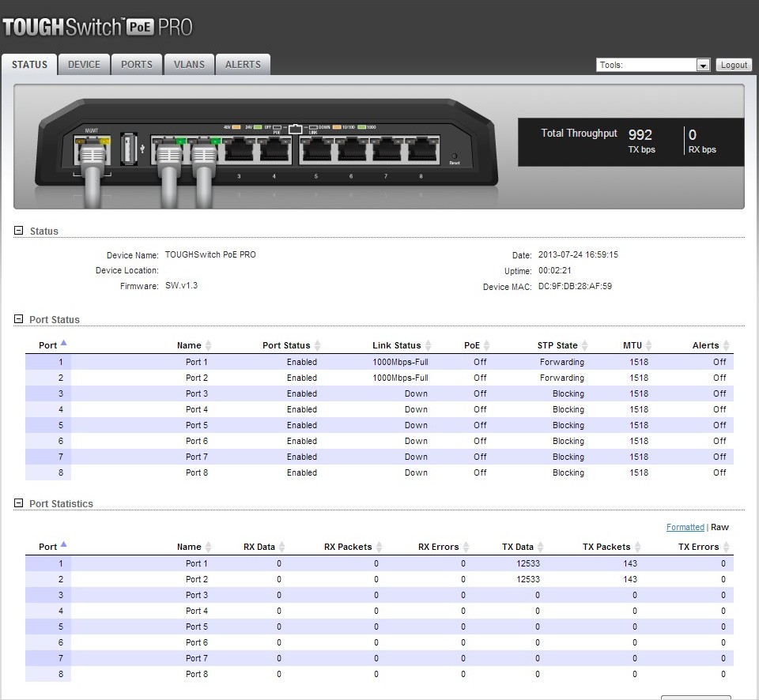Click the date value 2013-07-24 16:59:15
The image size is (759, 700).
(x=578, y=254)
